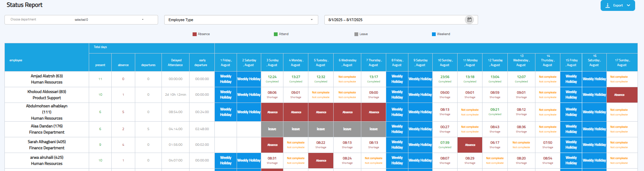Image resolution: width=644 pixels, height=171 pixels.
Task: Click Kholoud's delayed attendance 2d 10h 12min
Action: [x=176, y=95]
